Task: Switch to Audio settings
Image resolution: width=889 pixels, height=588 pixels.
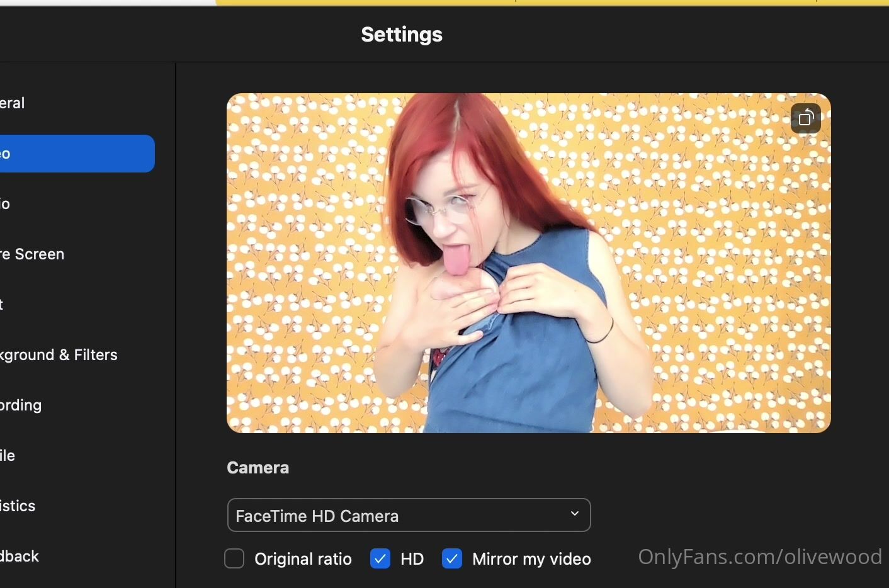Action: 6,204
